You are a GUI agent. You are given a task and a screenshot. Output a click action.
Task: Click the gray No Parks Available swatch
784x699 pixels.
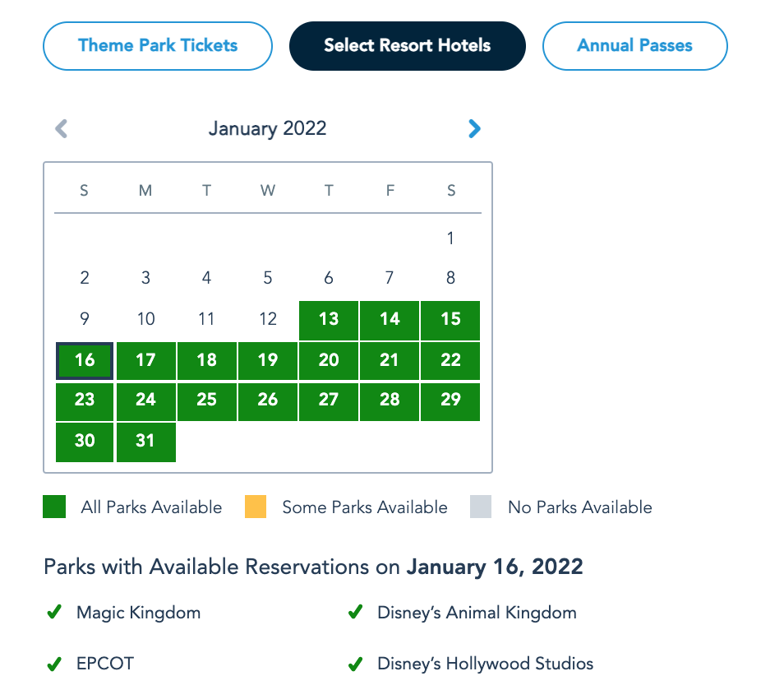[481, 507]
